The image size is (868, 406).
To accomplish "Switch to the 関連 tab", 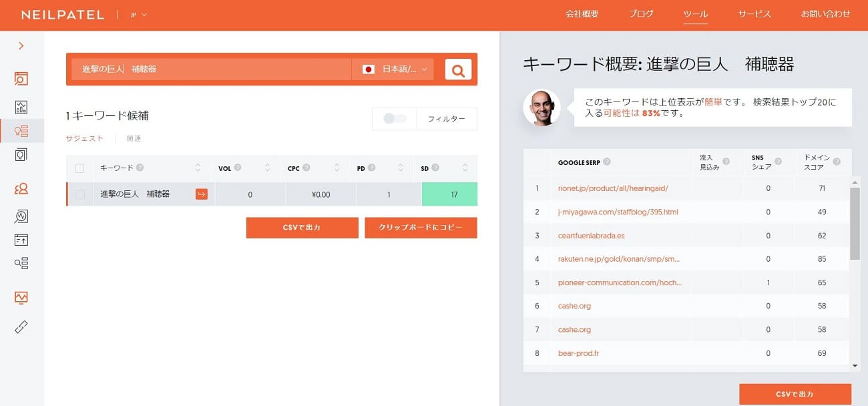I will [134, 138].
